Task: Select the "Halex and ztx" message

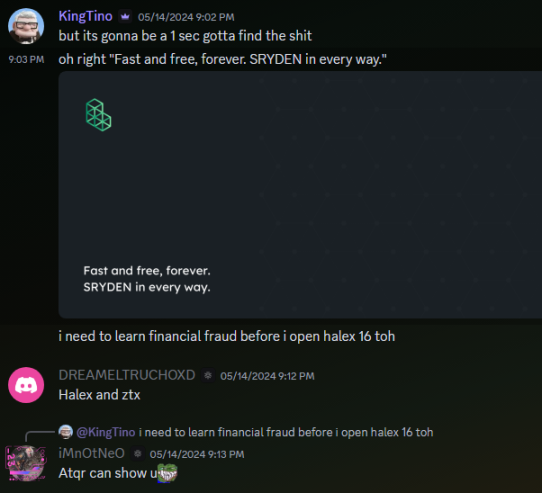Action: [99, 395]
